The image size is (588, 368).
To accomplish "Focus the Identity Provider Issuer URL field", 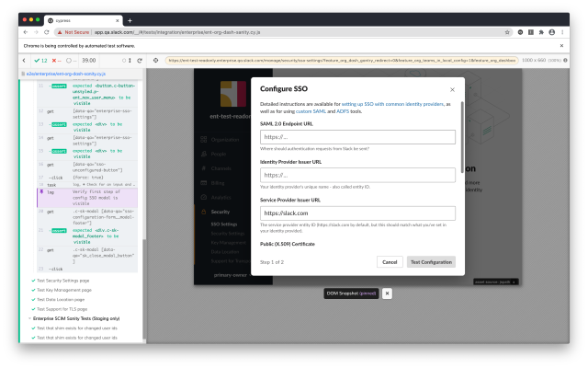I will click(357, 176).
